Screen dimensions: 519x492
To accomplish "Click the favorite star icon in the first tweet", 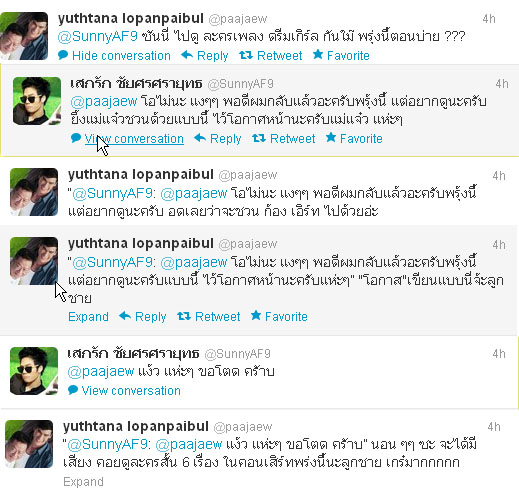I will tap(318, 54).
